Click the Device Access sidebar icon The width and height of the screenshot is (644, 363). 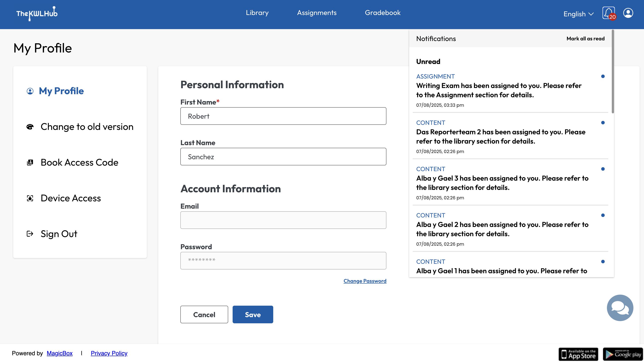click(30, 198)
